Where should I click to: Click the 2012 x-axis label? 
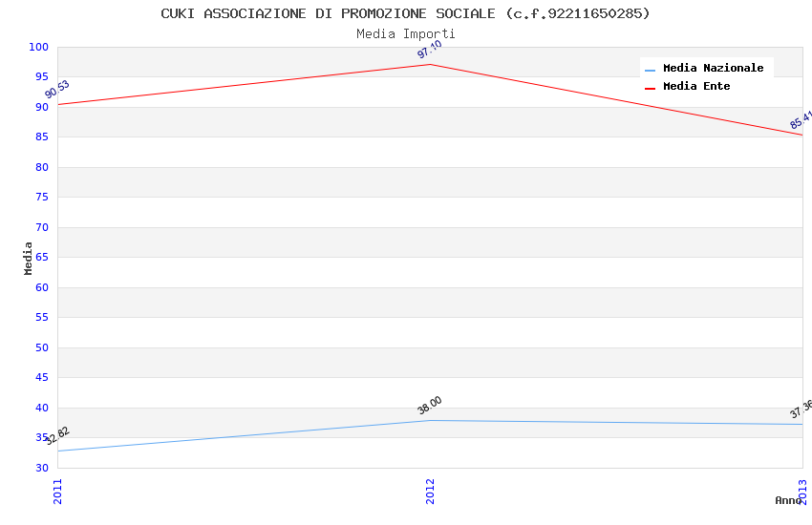click(x=430, y=492)
